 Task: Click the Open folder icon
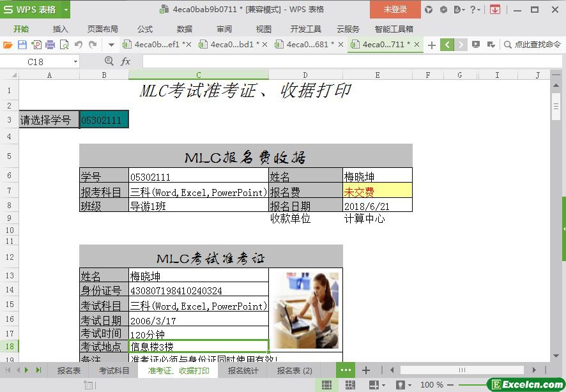click(x=8, y=45)
